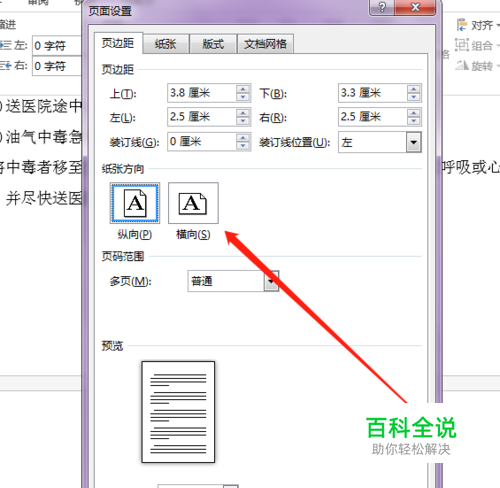
Task: Click the 左(L) margin input field
Action: (202, 117)
